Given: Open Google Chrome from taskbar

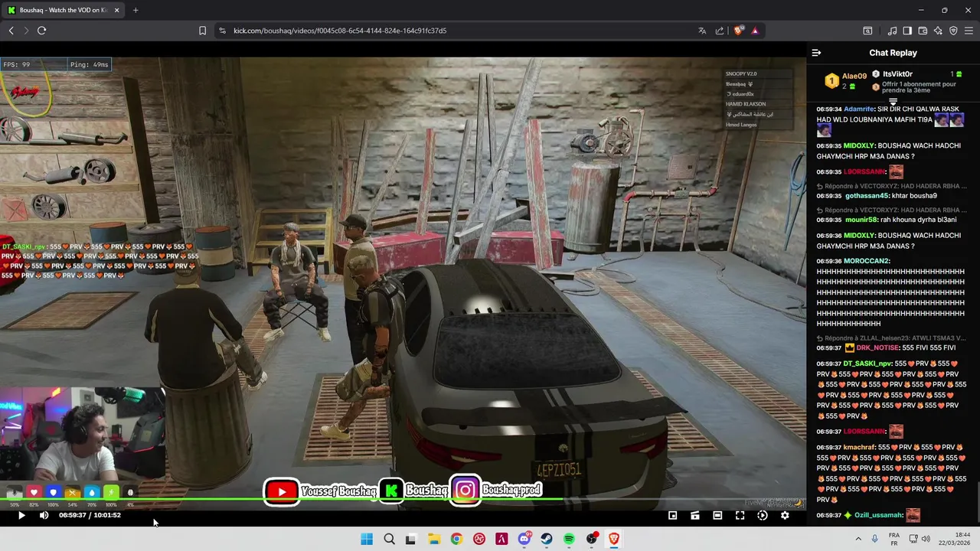Looking at the screenshot, I should tap(456, 539).
